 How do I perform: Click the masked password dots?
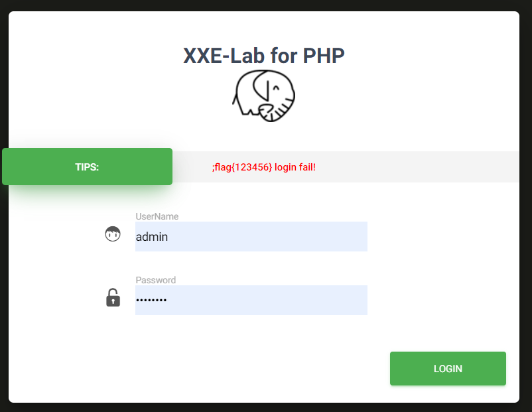151,301
